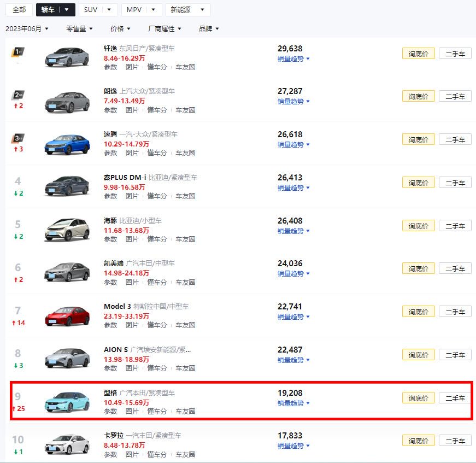The image size is (476, 463).
Task: Expand 销量趋势 for 海豚
Action: [293, 231]
